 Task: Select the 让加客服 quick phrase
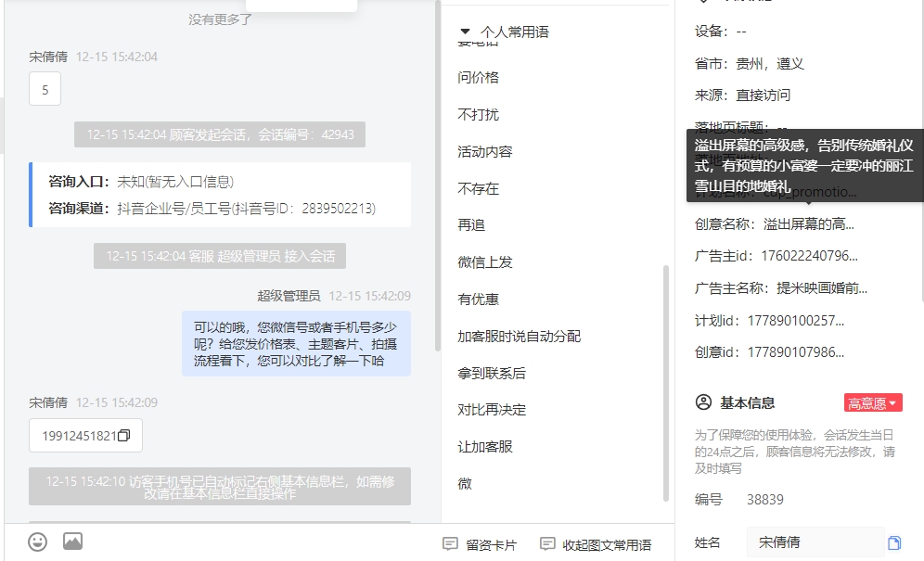pyautogui.click(x=485, y=447)
